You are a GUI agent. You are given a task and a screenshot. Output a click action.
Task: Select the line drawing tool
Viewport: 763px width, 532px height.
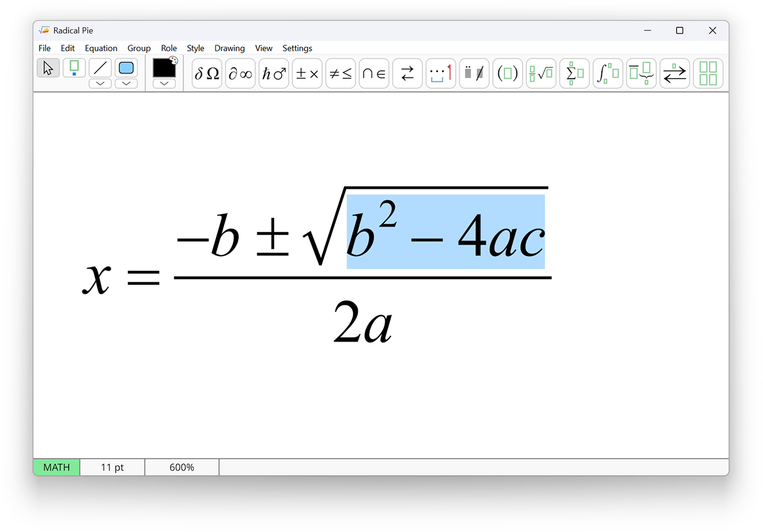click(x=100, y=68)
